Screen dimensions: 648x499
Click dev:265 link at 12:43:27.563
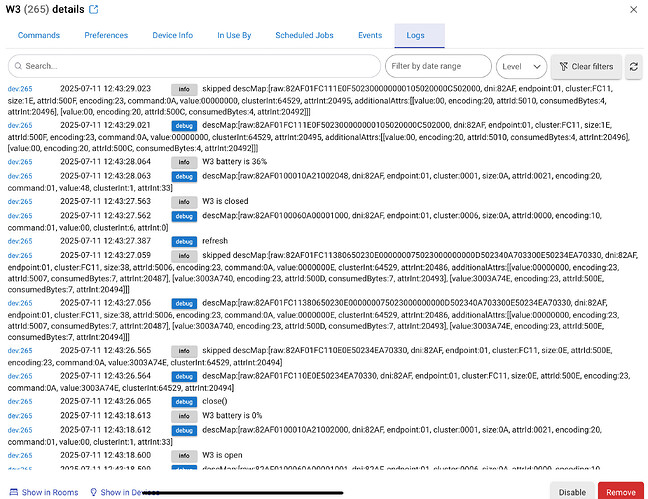[x=20, y=201]
